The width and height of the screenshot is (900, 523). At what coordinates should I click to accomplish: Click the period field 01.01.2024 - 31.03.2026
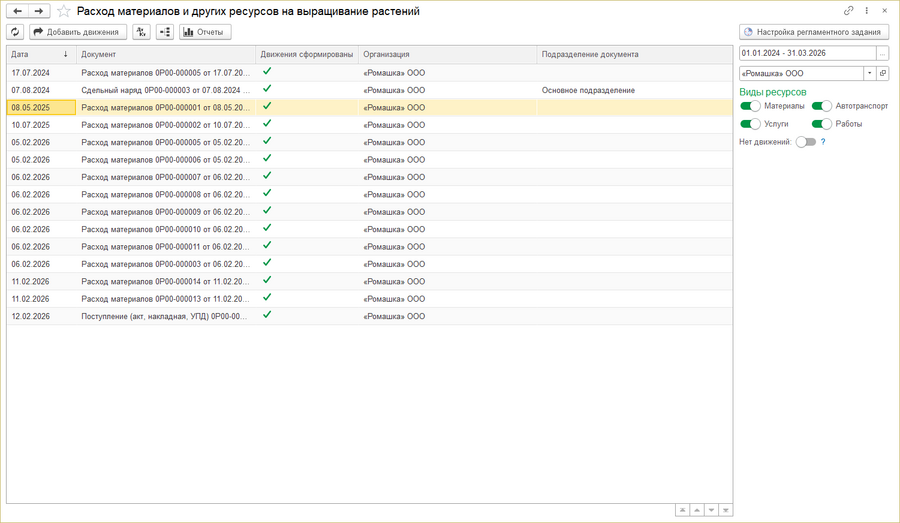point(808,53)
